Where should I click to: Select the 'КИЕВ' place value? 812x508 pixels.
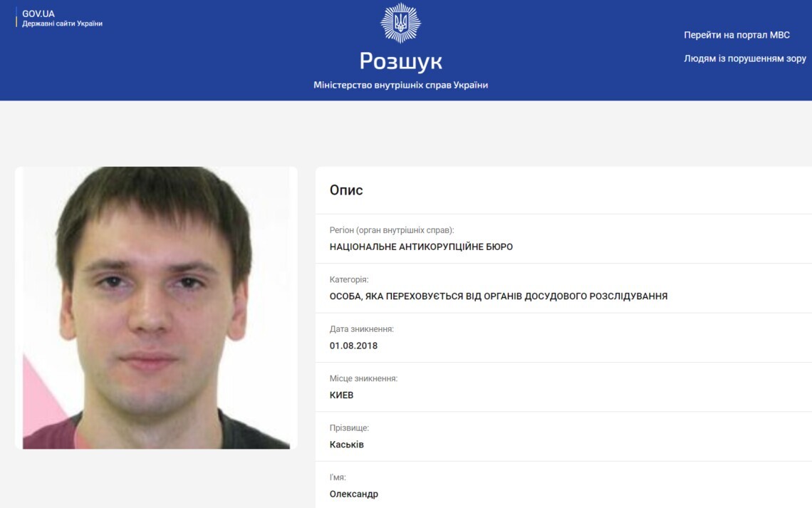point(341,395)
